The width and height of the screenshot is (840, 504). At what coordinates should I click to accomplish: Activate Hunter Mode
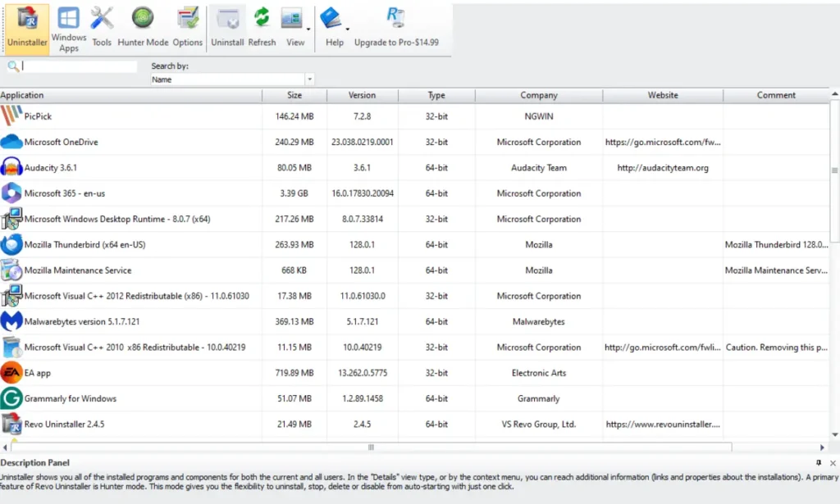(143, 29)
